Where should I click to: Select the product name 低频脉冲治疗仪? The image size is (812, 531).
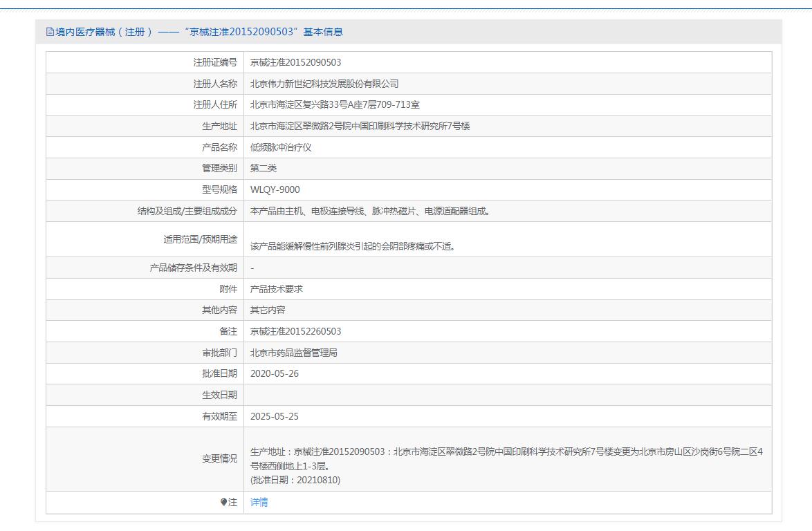tap(282, 147)
